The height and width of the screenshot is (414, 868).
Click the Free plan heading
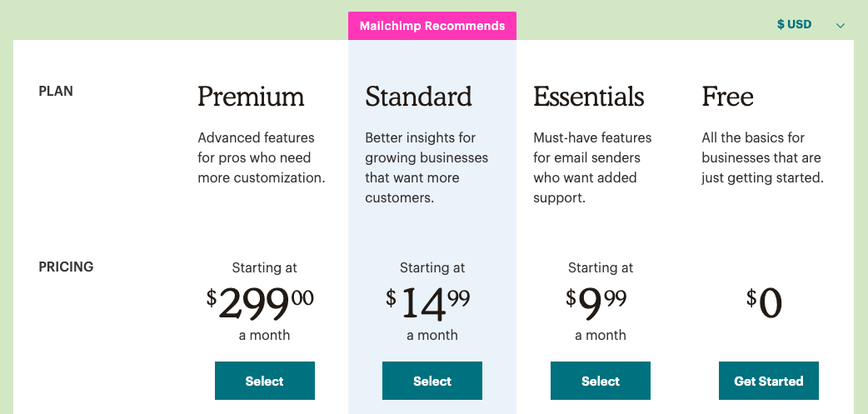click(x=727, y=97)
